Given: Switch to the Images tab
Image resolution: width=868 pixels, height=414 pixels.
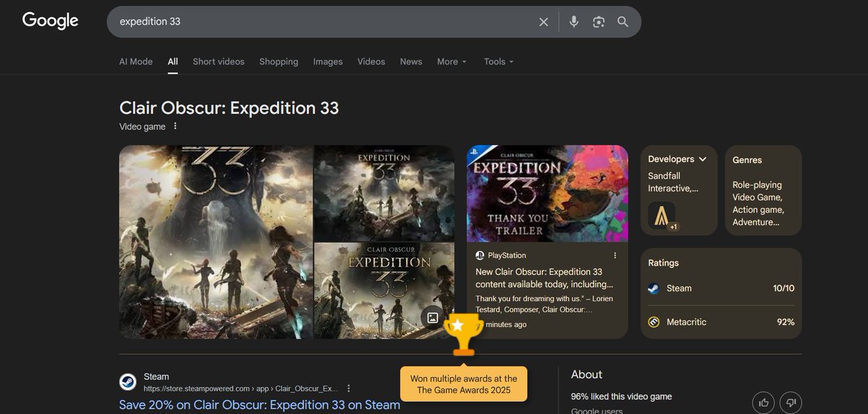Looking at the screenshot, I should click(x=328, y=62).
